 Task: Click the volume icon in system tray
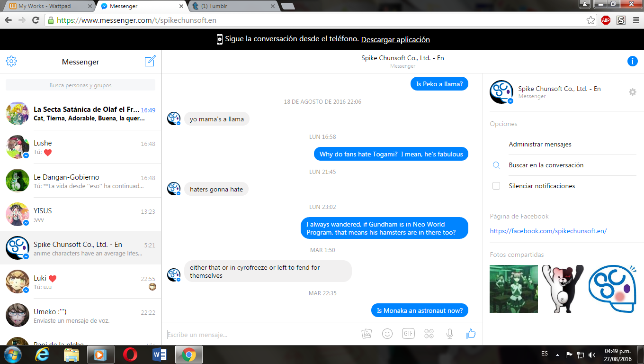tap(592, 355)
